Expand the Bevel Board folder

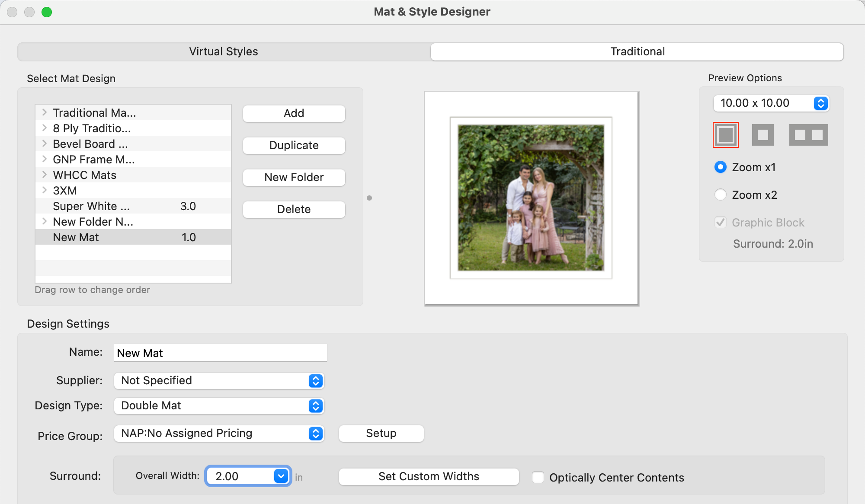click(45, 144)
